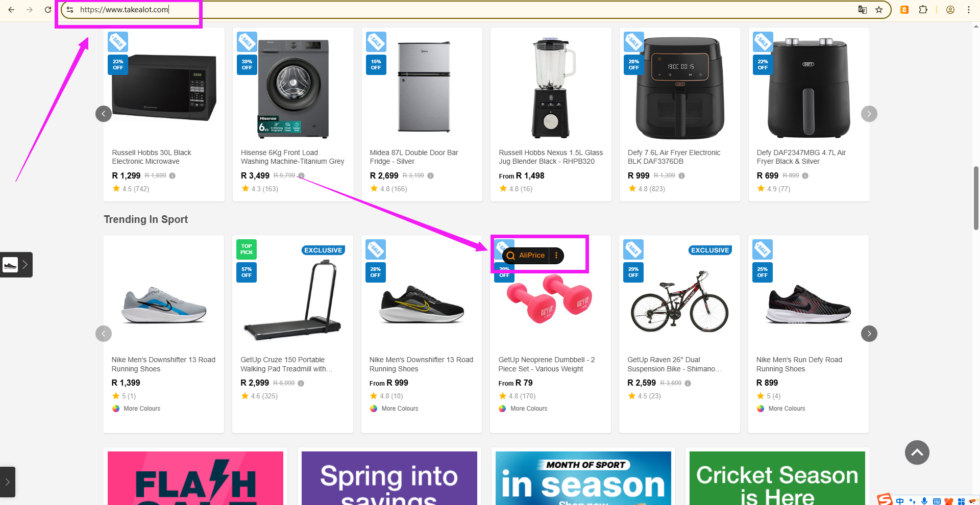The width and height of the screenshot is (980, 505).
Task: Open the Chrome three-dot menu
Action: point(969,10)
